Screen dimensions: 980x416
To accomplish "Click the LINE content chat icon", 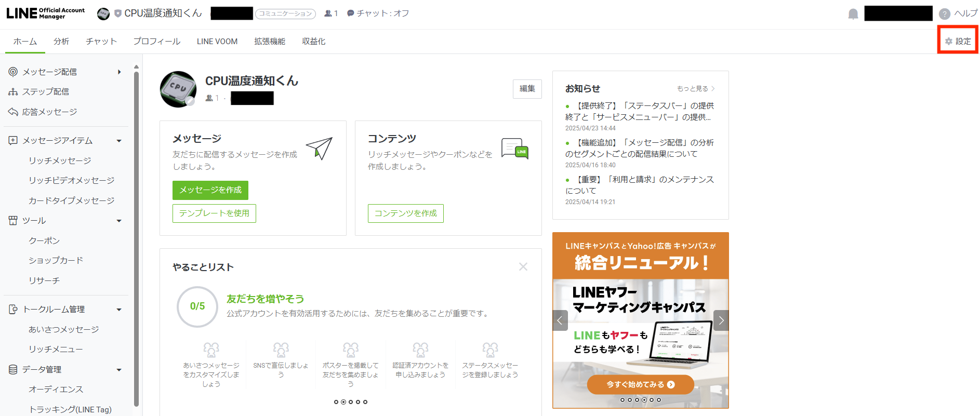I will (x=515, y=148).
